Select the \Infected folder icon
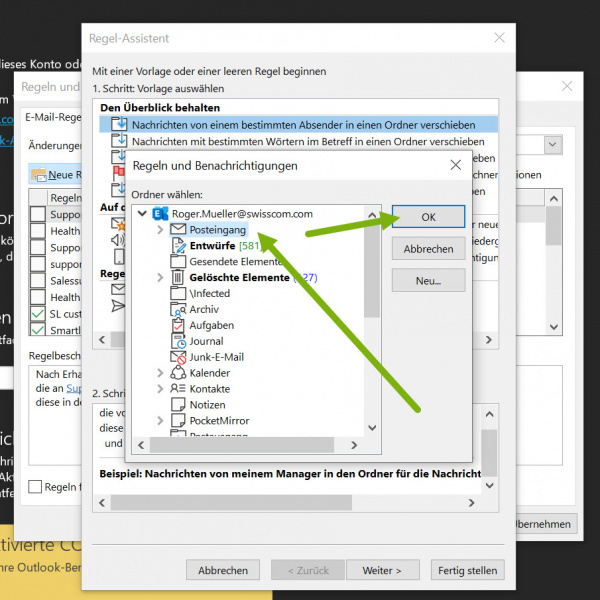Screen dimensions: 600x600 point(178,293)
